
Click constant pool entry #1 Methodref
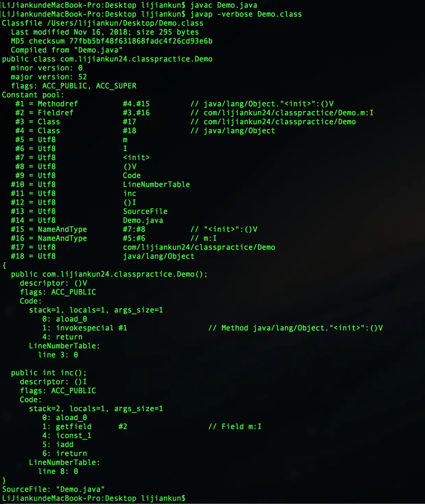(174, 104)
